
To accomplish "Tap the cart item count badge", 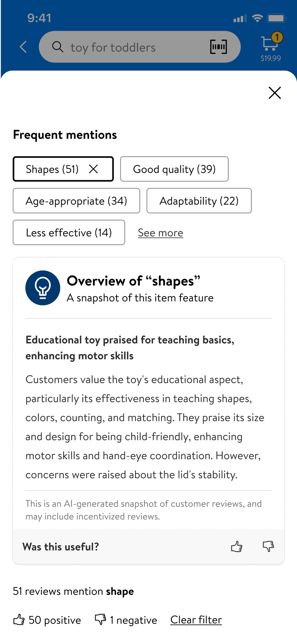I will pyautogui.click(x=277, y=37).
